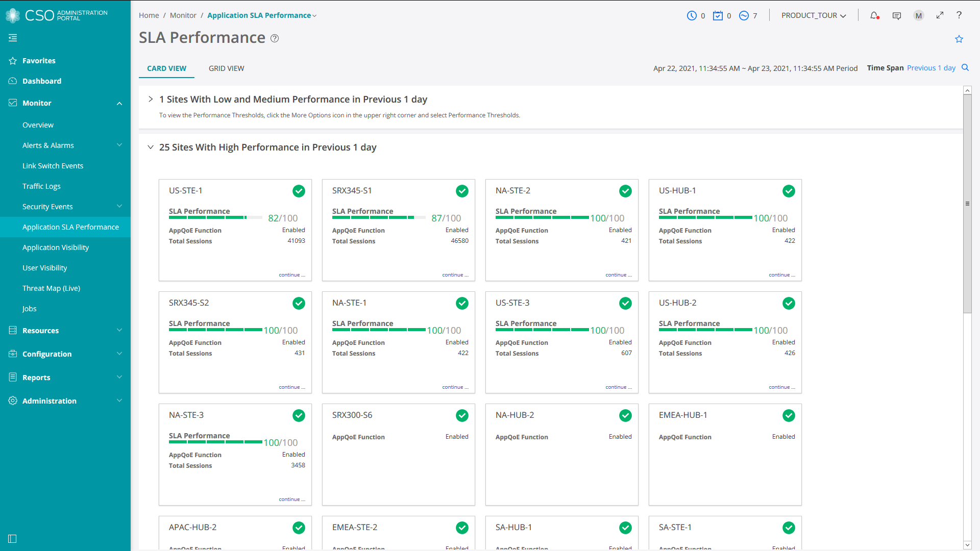Viewport: 980px width, 551px height.
Task: Expand the Administration menu
Action: click(x=119, y=400)
